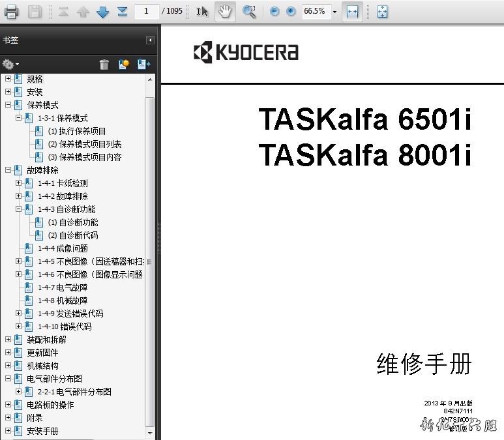Viewport: 504px width, 440px height.
Task: Open the bookmarks options gear menu
Action: pos(10,64)
